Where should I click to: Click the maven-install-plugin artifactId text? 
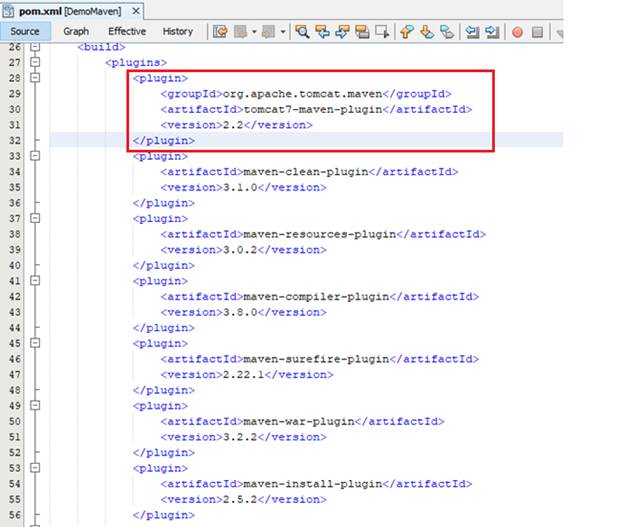(x=313, y=484)
